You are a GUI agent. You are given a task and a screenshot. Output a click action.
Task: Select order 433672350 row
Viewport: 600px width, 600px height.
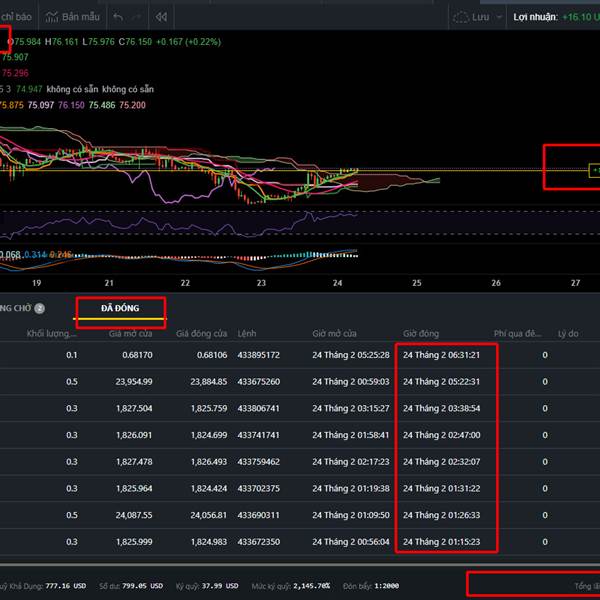pyautogui.click(x=300, y=542)
